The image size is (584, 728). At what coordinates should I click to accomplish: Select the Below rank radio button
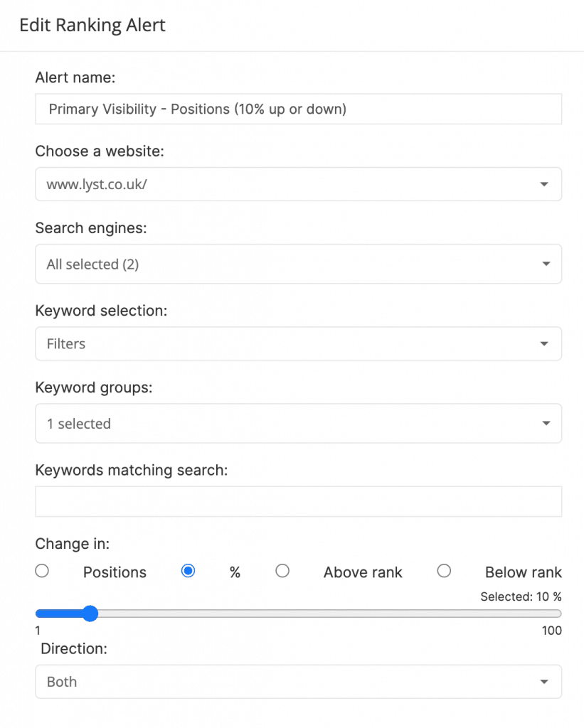[444, 571]
